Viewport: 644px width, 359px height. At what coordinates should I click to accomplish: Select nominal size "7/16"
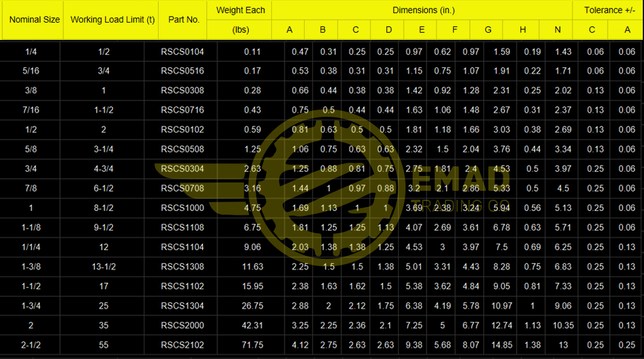click(x=31, y=110)
